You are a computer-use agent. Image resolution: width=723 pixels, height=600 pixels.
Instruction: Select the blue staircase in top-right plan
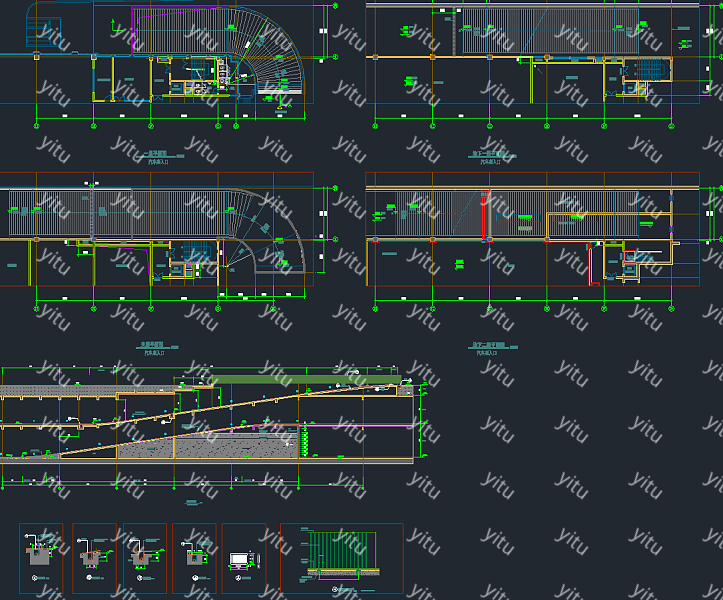652,68
